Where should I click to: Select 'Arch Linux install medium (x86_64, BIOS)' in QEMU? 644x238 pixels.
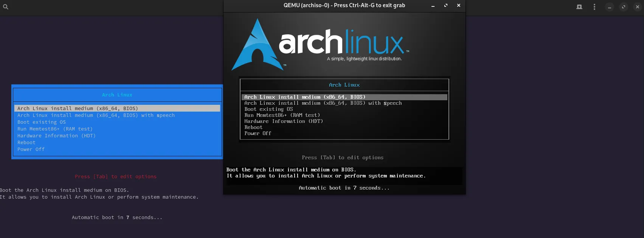click(x=305, y=97)
